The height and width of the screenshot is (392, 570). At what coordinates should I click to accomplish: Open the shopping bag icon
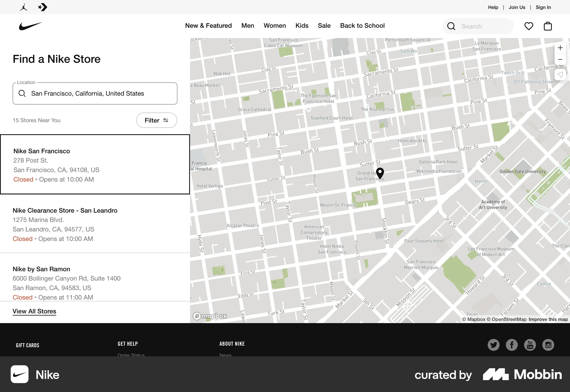click(548, 26)
